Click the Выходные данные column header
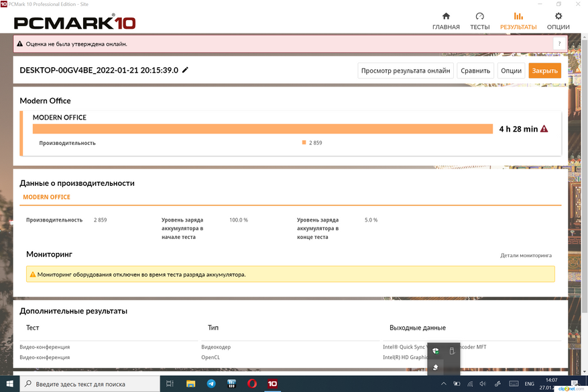 (418, 328)
